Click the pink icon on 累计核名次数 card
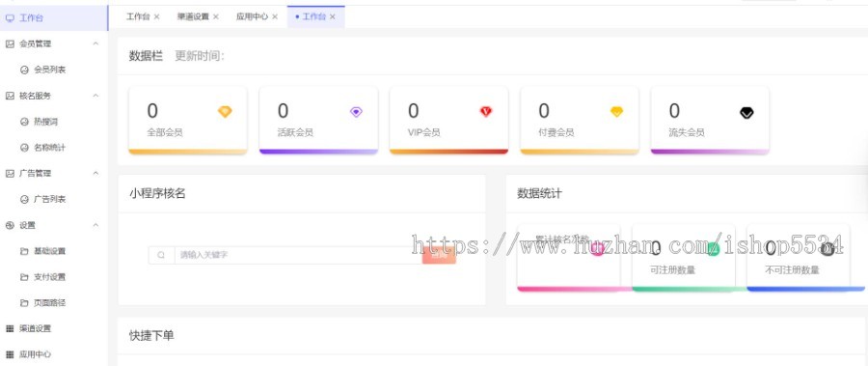This screenshot has height=366, width=868. pyautogui.click(x=598, y=250)
